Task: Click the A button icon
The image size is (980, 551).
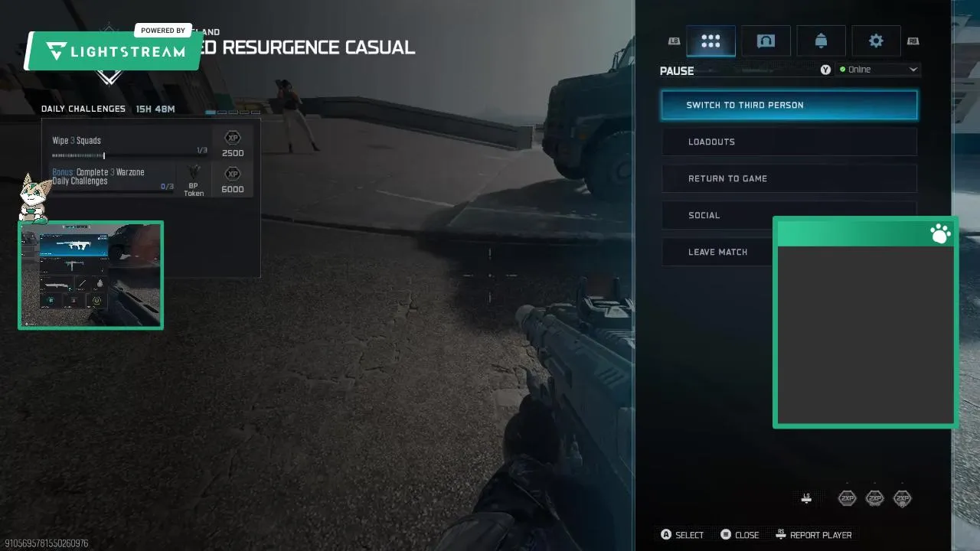Action: click(666, 535)
